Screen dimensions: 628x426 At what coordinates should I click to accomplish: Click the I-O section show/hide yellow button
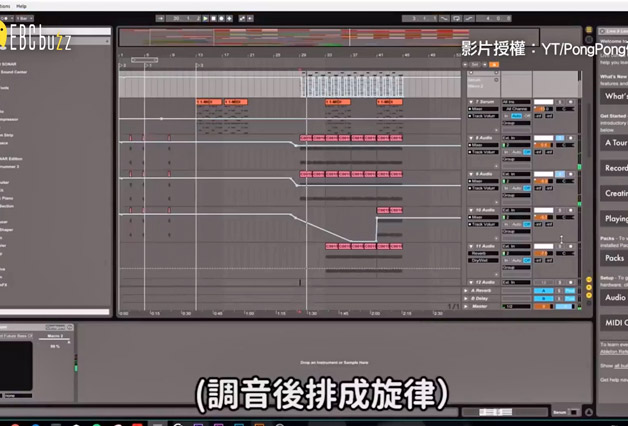pos(589,280)
